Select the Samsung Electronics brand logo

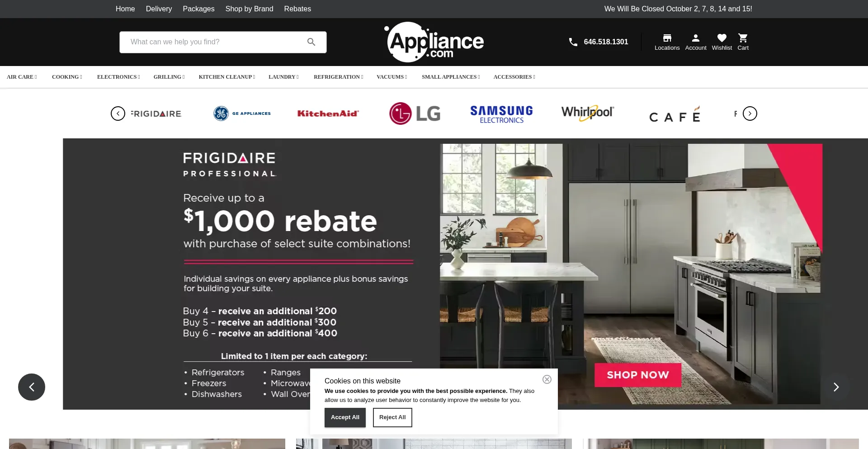click(x=501, y=114)
